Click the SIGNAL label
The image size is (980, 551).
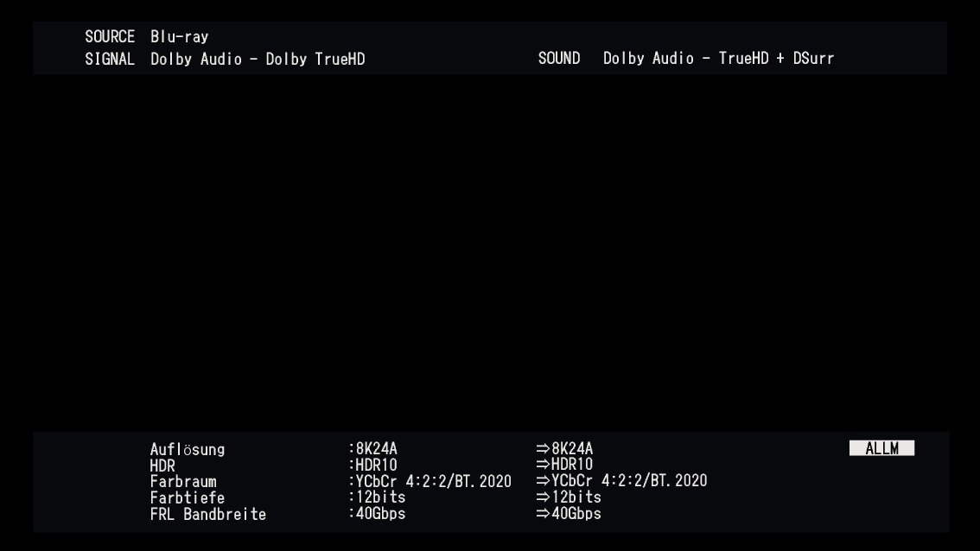coord(110,60)
